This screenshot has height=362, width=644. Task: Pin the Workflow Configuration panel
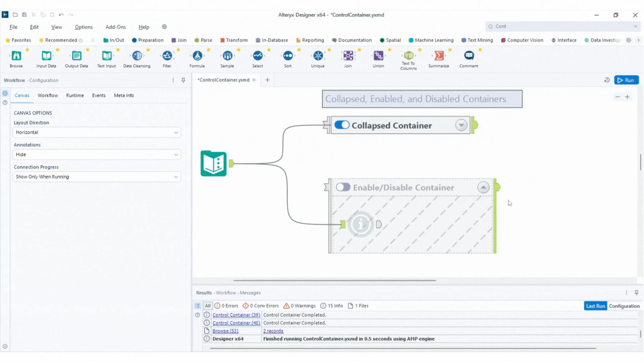click(x=183, y=80)
